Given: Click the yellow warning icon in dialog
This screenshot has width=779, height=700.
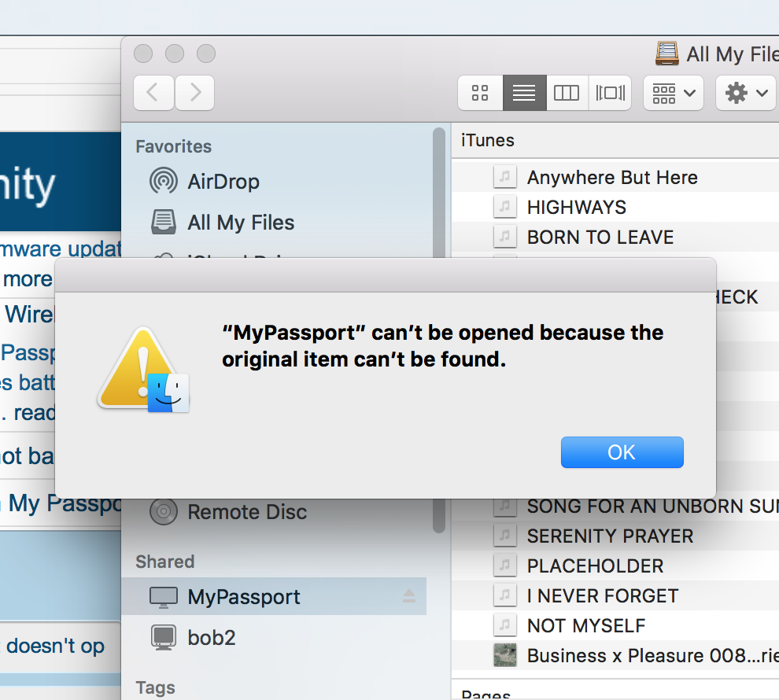Looking at the screenshot, I should pyautogui.click(x=143, y=370).
